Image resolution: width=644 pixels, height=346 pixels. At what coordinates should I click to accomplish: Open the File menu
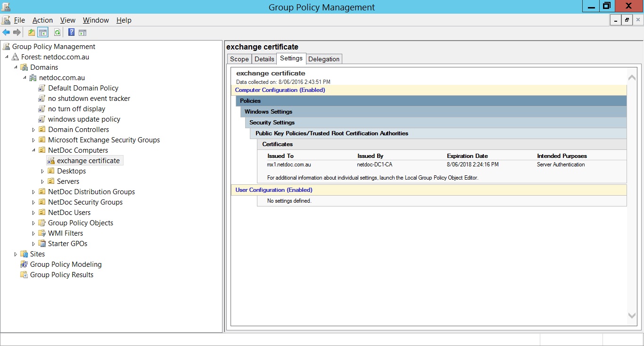click(19, 20)
